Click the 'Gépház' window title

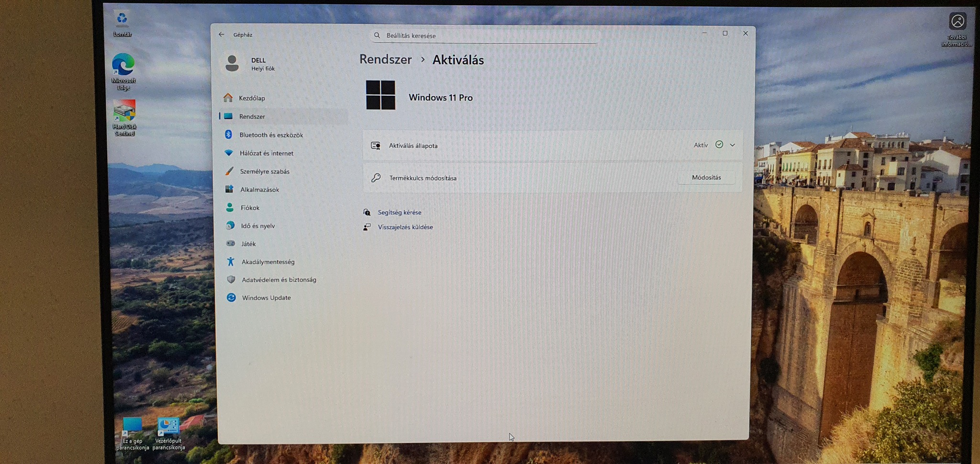pos(243,34)
